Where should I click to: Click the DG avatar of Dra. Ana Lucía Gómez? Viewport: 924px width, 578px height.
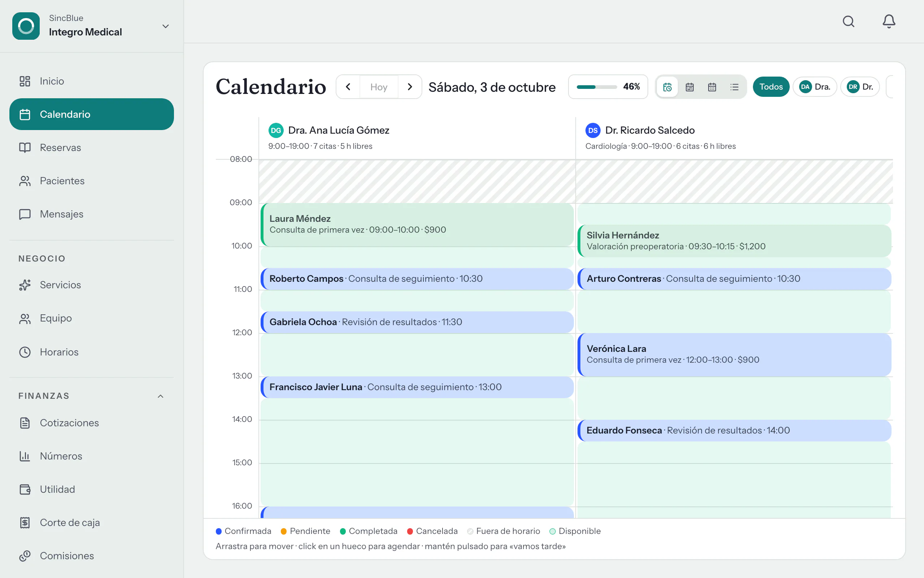[x=276, y=130]
